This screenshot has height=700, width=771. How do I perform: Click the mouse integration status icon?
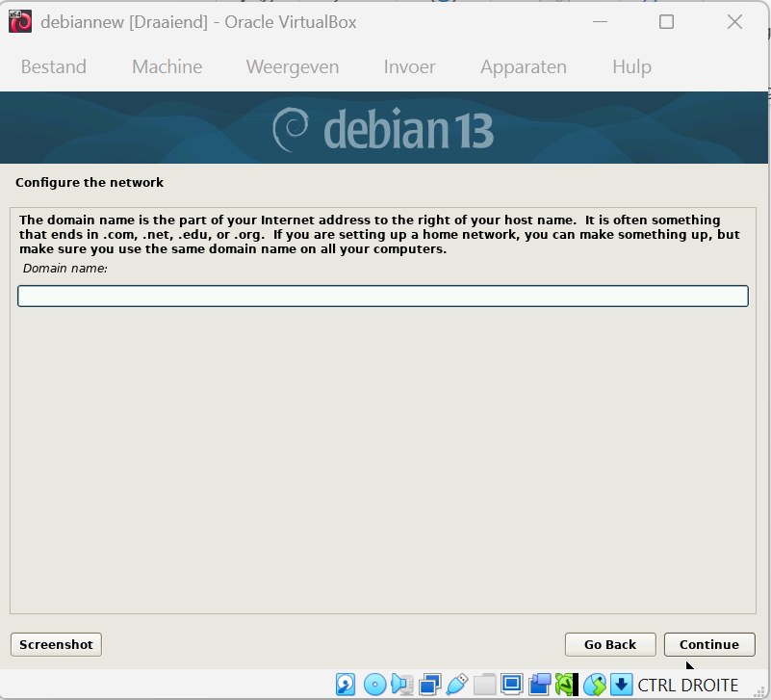pos(595,685)
